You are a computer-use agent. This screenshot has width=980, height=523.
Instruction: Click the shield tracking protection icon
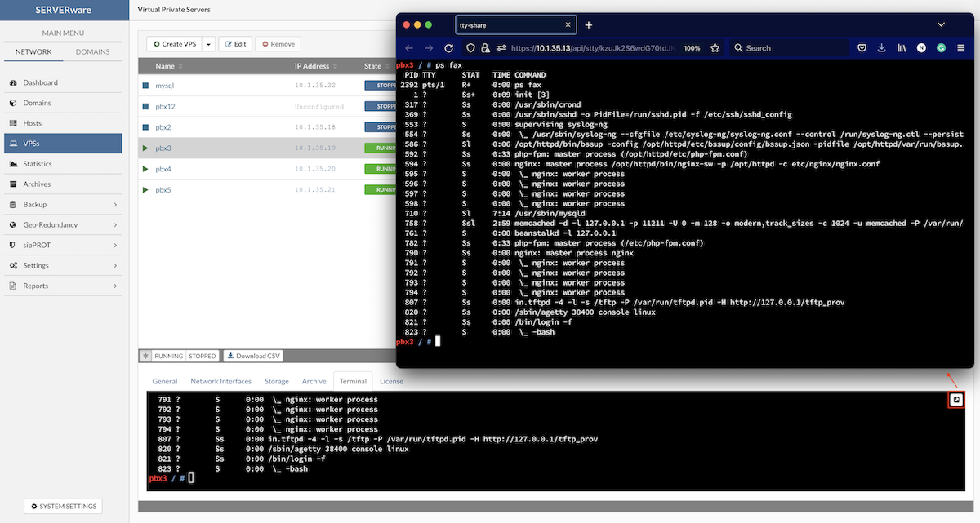[470, 48]
